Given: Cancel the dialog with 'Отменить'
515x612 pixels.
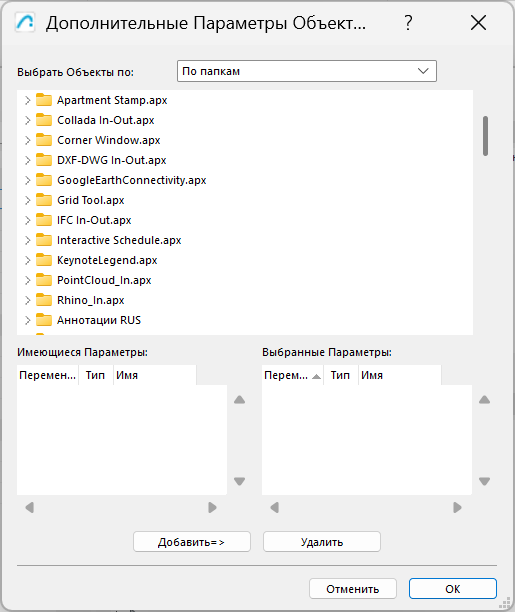Looking at the screenshot, I should pyautogui.click(x=353, y=589).
